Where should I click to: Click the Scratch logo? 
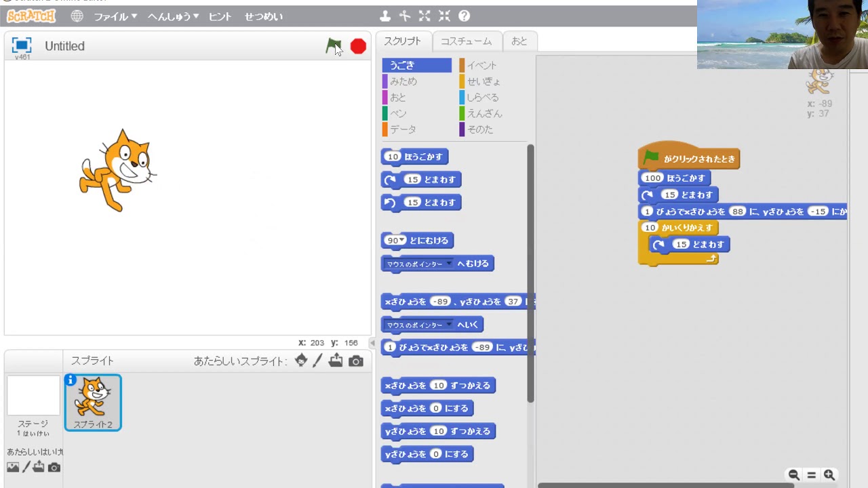pos(31,16)
